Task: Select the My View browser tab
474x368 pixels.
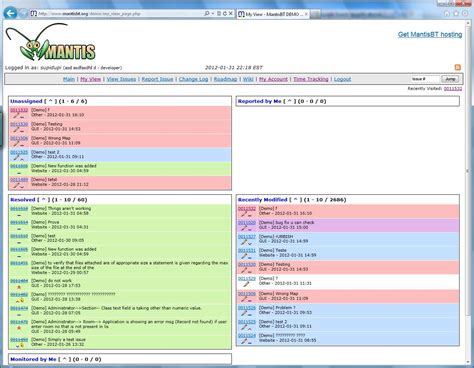Action: coord(273,14)
